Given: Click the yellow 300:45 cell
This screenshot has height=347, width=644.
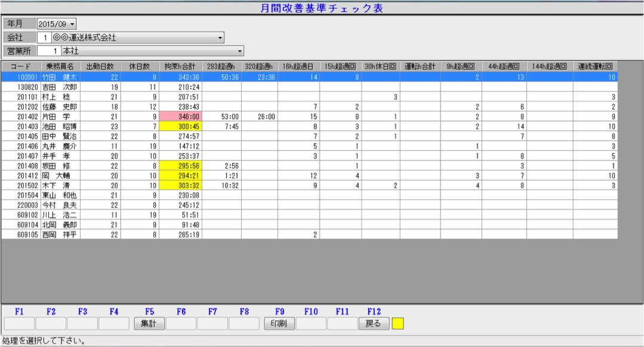Looking at the screenshot, I should 180,126.
